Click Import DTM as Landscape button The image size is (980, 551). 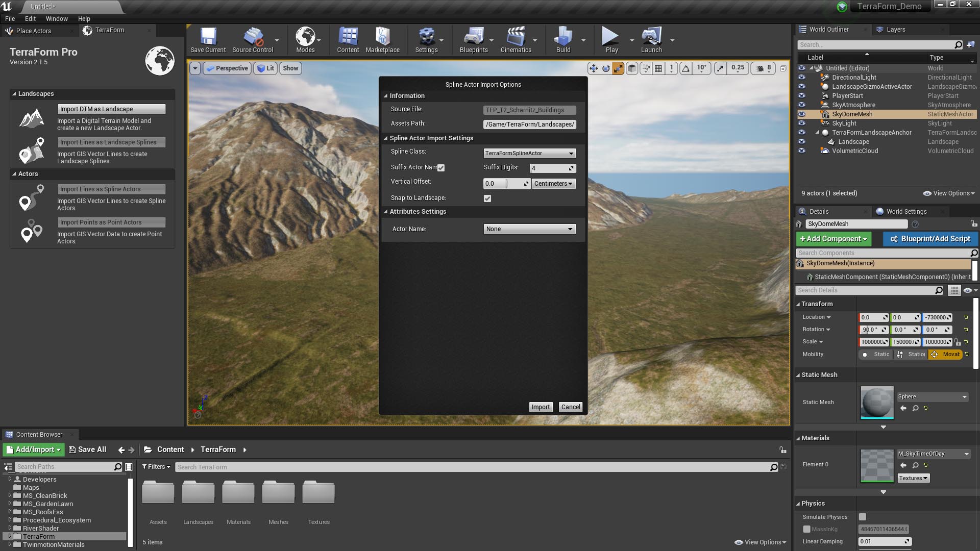[x=111, y=109]
